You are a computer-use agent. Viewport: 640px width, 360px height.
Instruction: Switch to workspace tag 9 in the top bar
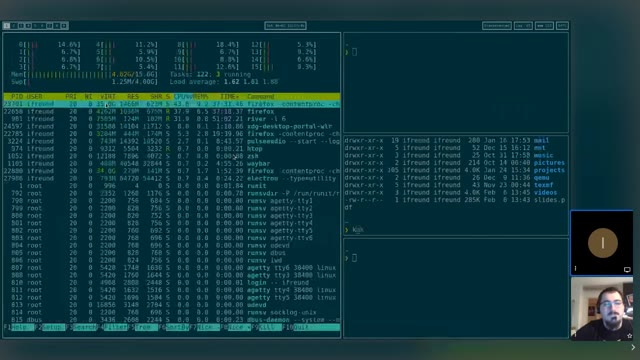pos(64,26)
